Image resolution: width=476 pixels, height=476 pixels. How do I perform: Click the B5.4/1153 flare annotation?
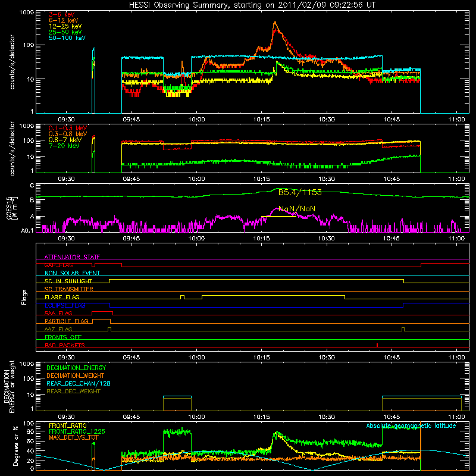point(300,192)
